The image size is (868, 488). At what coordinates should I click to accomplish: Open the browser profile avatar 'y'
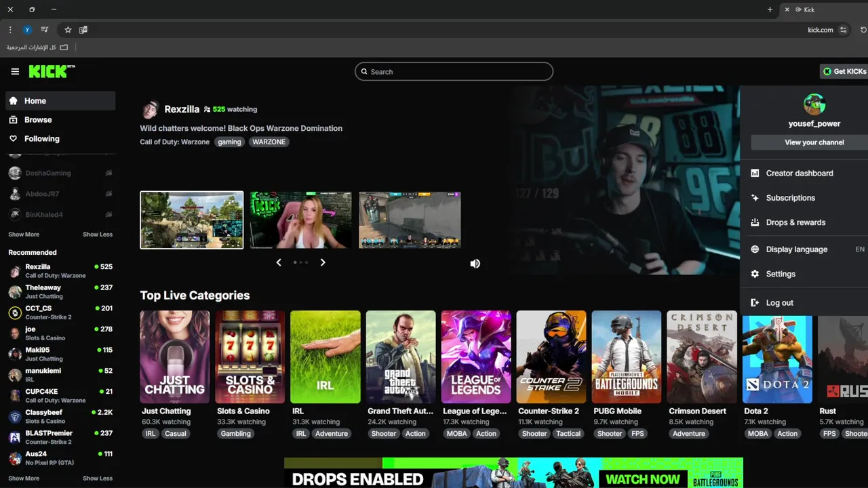point(27,30)
